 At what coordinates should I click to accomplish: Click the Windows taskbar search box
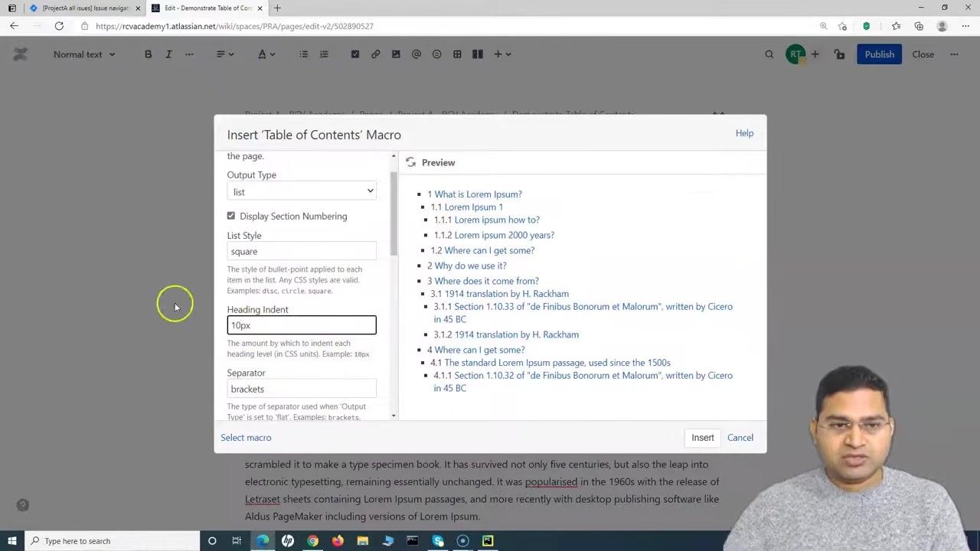pyautogui.click(x=111, y=541)
